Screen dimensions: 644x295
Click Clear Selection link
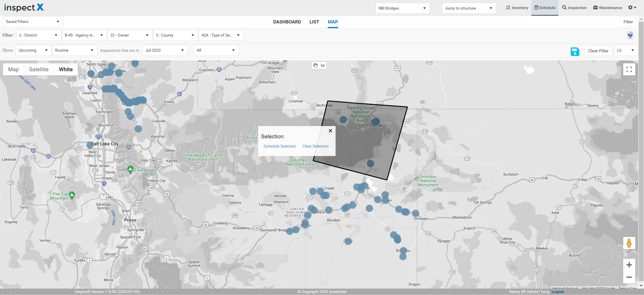tap(316, 146)
